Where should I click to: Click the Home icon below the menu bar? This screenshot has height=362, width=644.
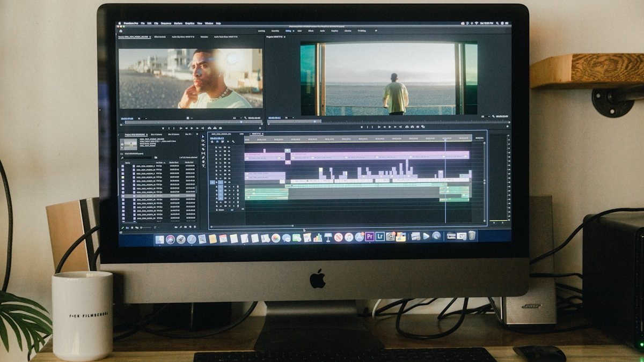[120, 31]
